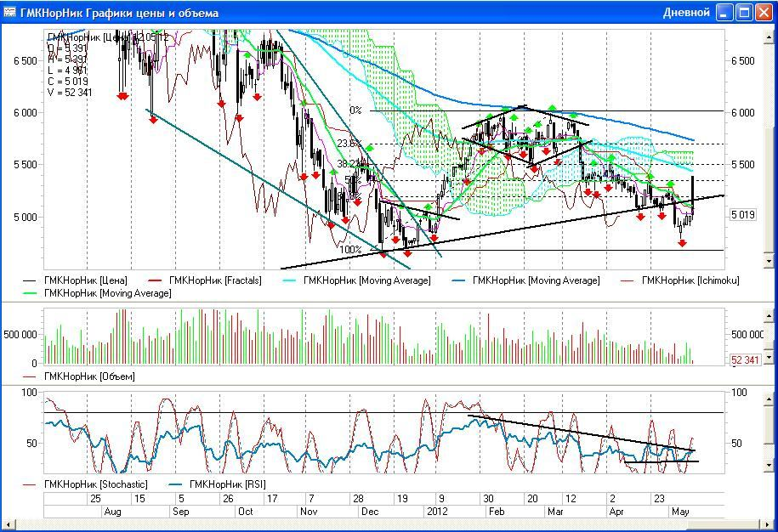Click the up arrow of the volume pane scrollbar
Viewport: 778px width, 532px height.
click(769, 316)
